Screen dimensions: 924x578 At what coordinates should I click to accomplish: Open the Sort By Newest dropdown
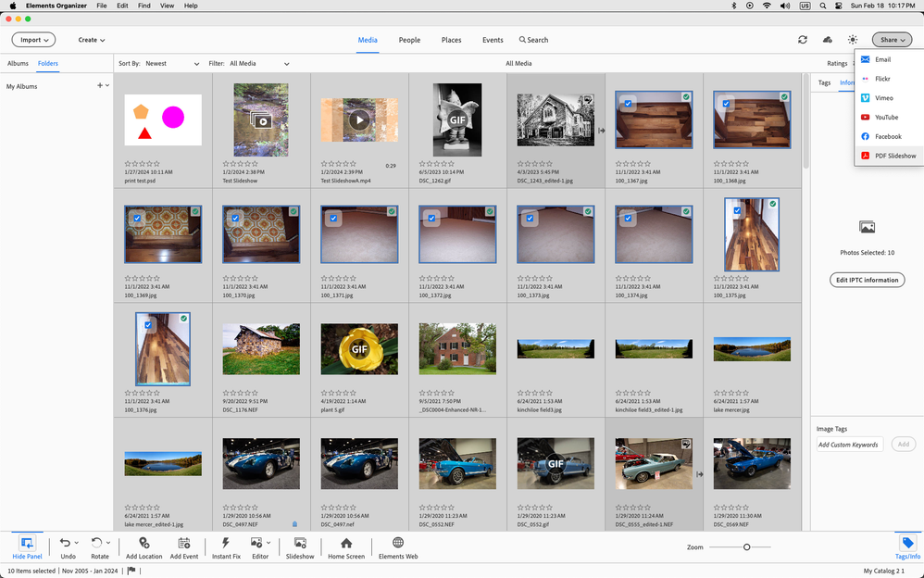172,63
